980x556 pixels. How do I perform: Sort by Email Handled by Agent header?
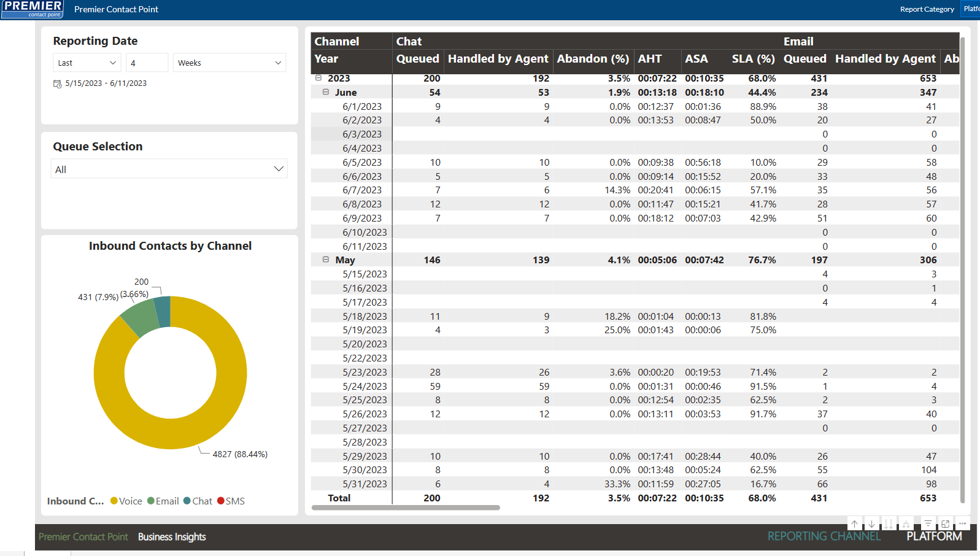coord(885,59)
